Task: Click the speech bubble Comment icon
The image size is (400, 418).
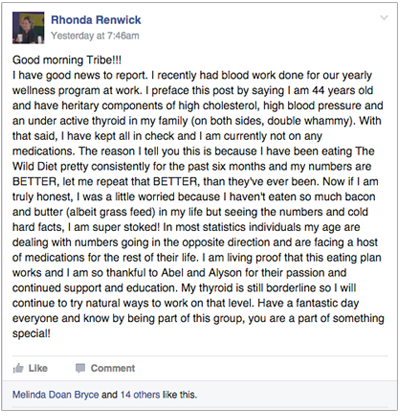Action: [80, 368]
